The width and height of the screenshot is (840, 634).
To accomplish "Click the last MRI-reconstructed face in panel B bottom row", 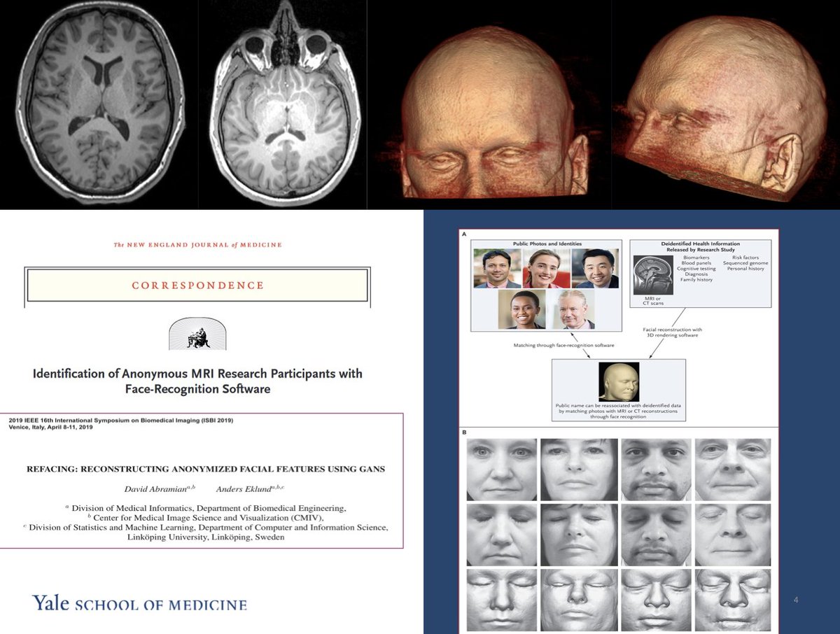I will [x=733, y=601].
